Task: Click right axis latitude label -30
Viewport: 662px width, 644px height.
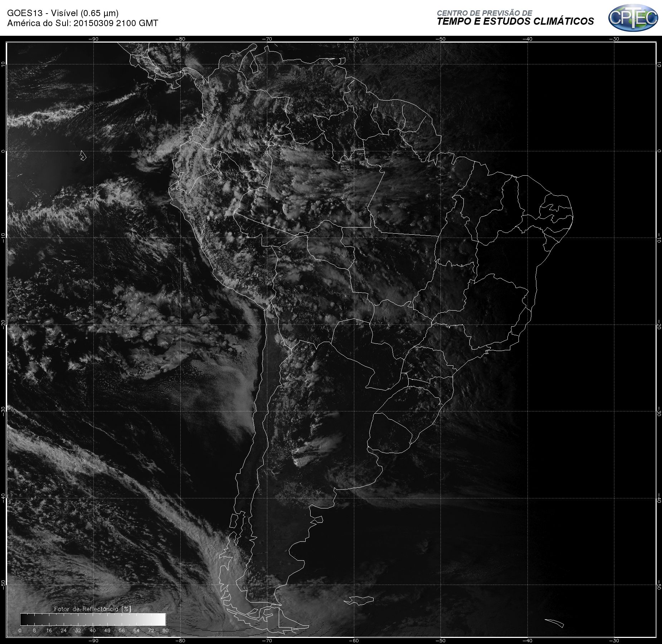Action: 659,411
